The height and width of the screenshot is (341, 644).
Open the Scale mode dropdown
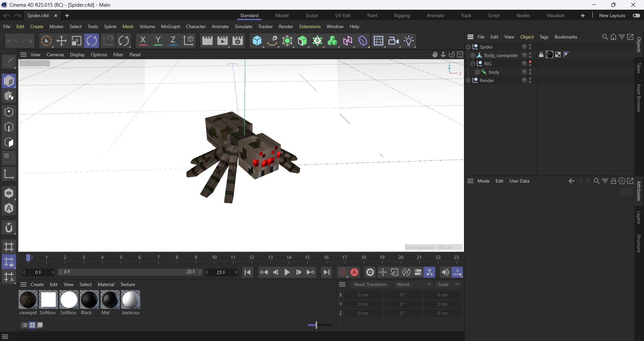click(448, 284)
